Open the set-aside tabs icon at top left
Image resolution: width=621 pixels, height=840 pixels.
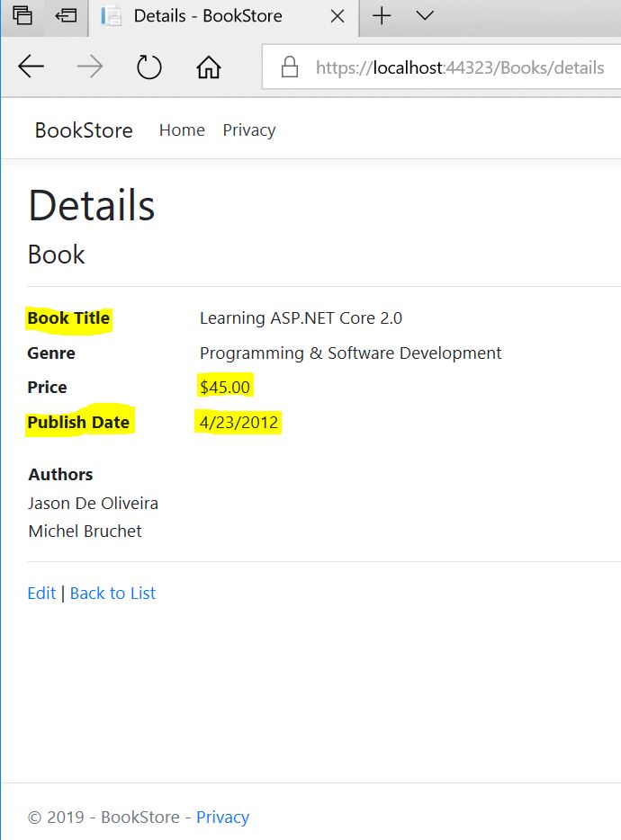[22, 16]
